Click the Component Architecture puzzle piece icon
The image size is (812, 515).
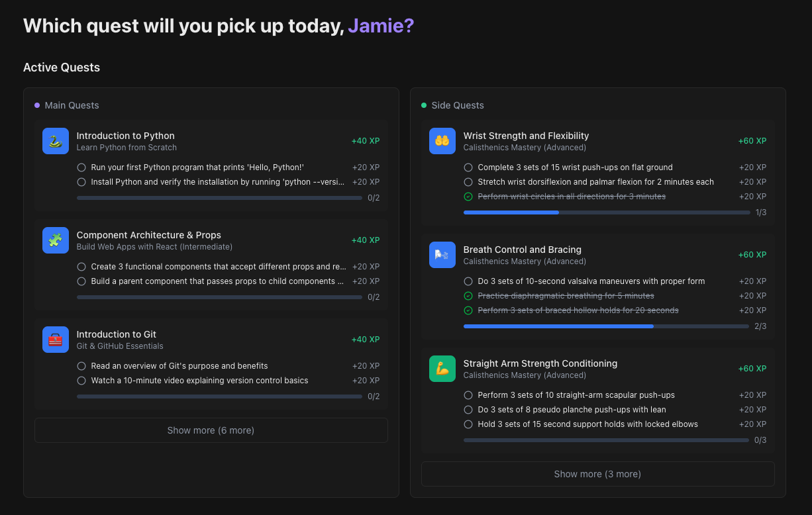coord(56,240)
